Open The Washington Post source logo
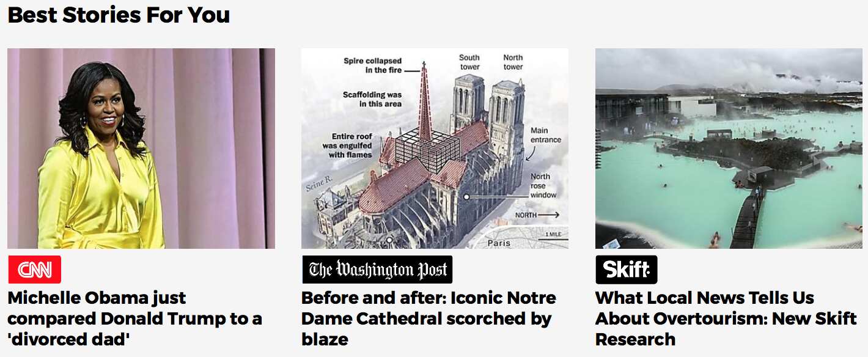868x357 pixels. [x=377, y=270]
